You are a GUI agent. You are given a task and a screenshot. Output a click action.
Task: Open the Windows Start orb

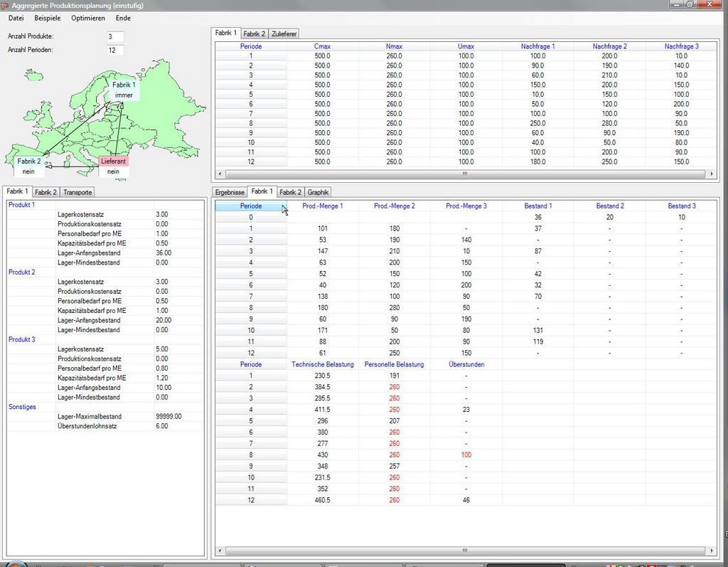click(x=15, y=565)
